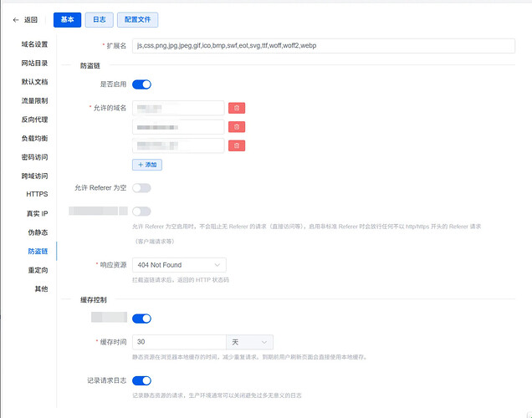Select 伪静态 from the sidebar
The height and width of the screenshot is (418, 532).
pos(37,232)
